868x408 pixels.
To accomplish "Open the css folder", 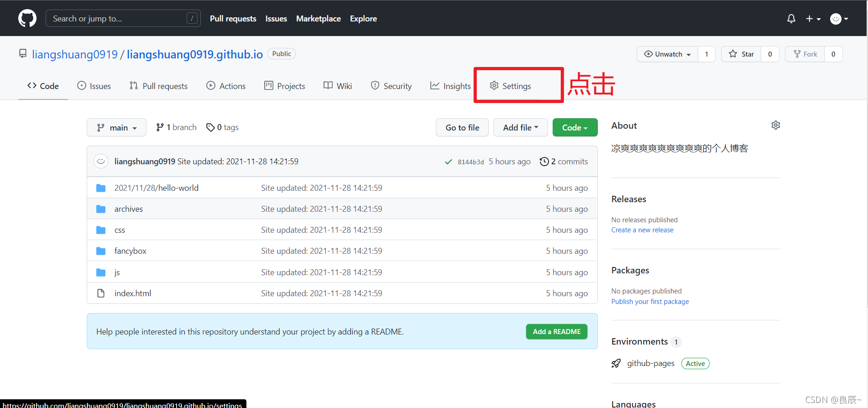I will (120, 230).
